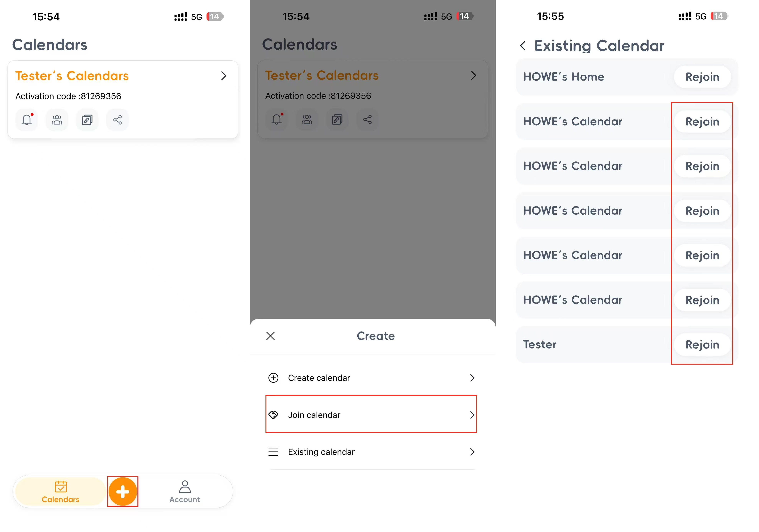The image size is (759, 532).
Task: Tap the signal bars on the Existing Calendar screen
Action: point(685,16)
